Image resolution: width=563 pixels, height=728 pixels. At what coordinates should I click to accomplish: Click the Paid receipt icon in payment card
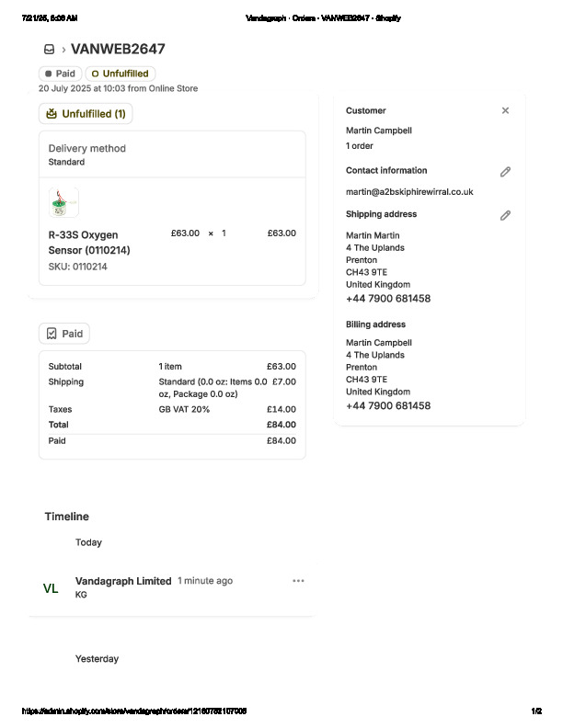click(x=52, y=334)
